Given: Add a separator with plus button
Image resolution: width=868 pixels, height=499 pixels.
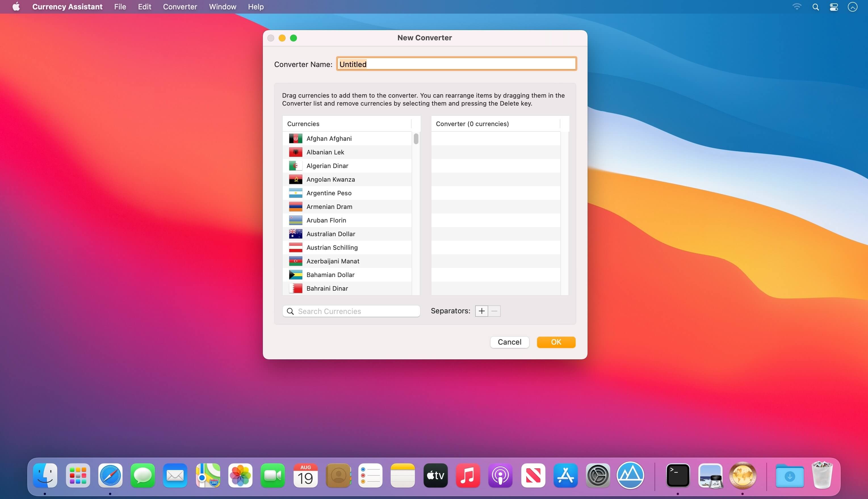Looking at the screenshot, I should [481, 311].
